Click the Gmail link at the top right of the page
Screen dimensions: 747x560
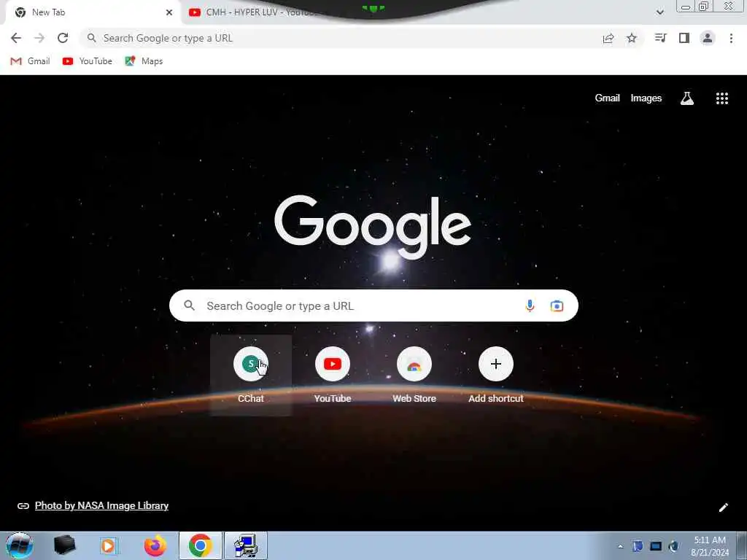(x=607, y=98)
